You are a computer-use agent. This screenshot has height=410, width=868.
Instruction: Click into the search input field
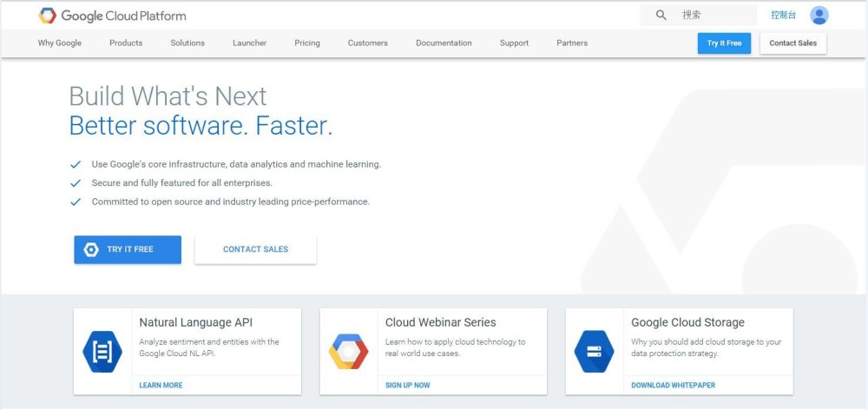coord(714,15)
